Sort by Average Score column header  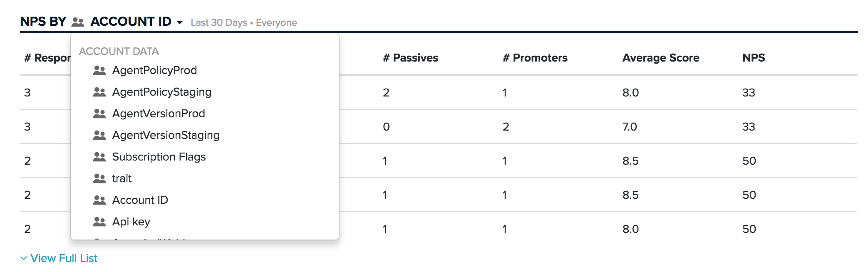coord(661,58)
